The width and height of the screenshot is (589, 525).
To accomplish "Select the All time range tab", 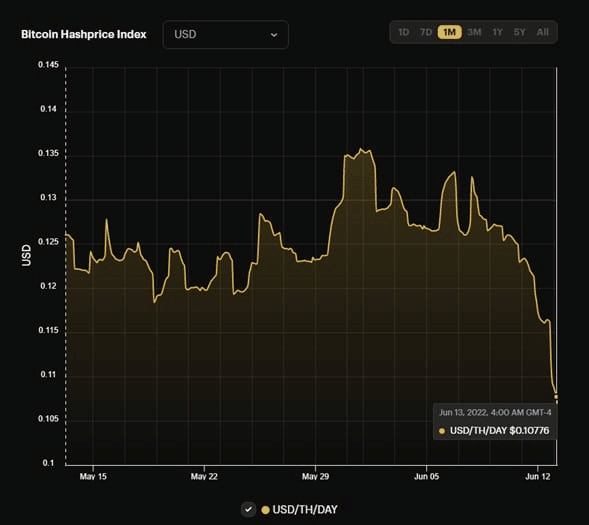I will (542, 32).
